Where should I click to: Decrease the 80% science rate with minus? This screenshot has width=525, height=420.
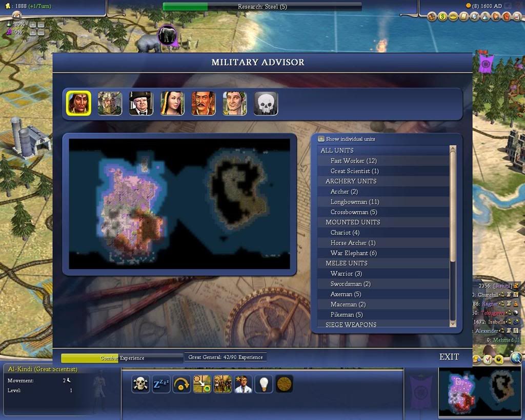click(x=41, y=25)
